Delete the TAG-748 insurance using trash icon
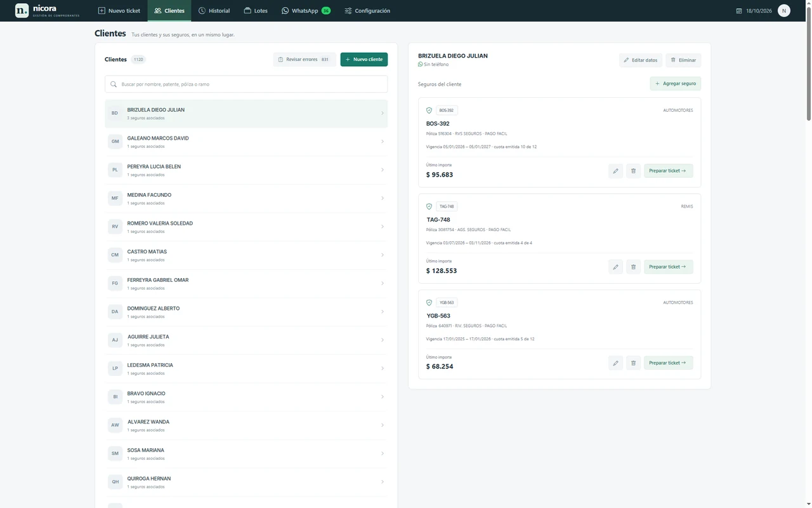 coord(633,267)
